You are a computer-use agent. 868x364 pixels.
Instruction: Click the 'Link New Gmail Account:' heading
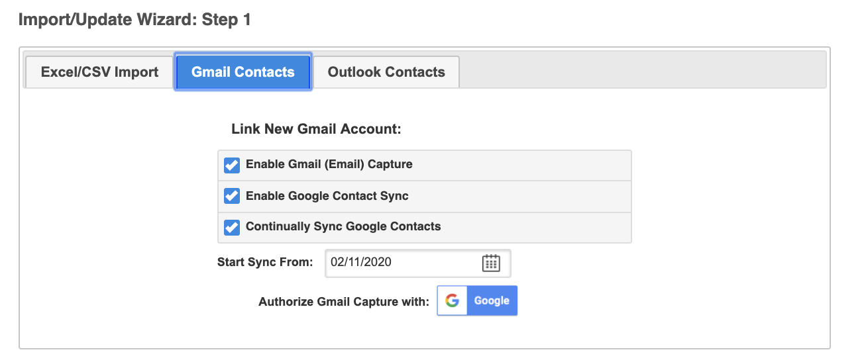(x=316, y=129)
